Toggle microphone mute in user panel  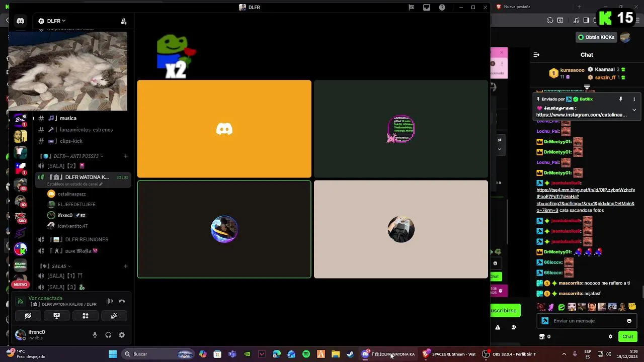95,335
